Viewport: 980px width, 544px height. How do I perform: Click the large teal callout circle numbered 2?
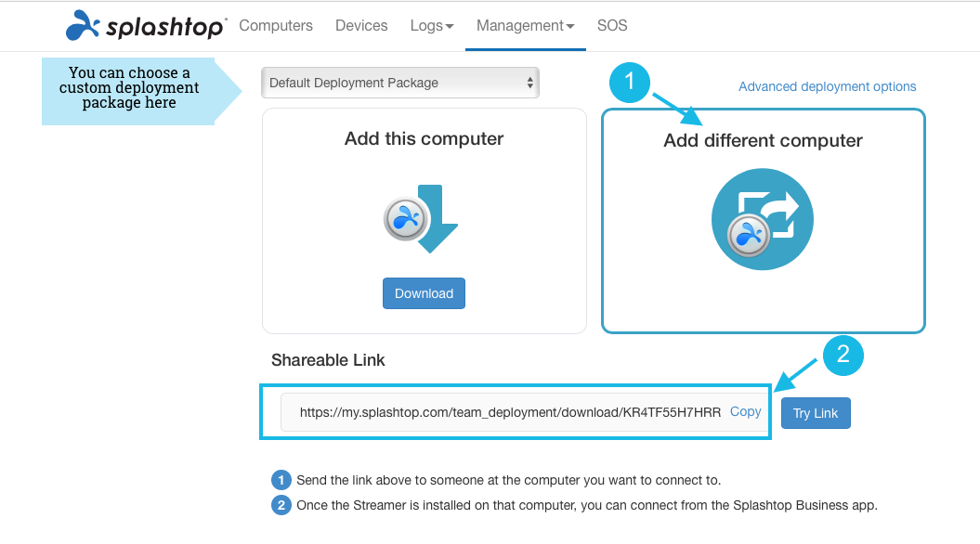coord(843,355)
